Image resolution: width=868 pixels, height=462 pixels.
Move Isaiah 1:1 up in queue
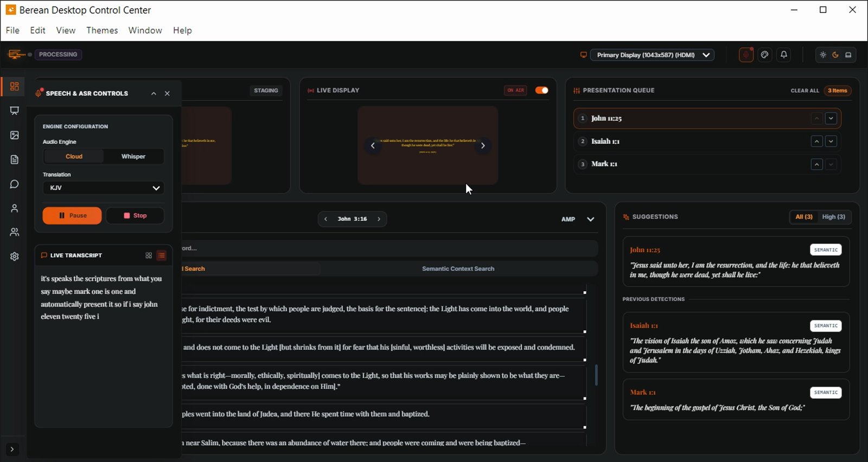pos(817,141)
